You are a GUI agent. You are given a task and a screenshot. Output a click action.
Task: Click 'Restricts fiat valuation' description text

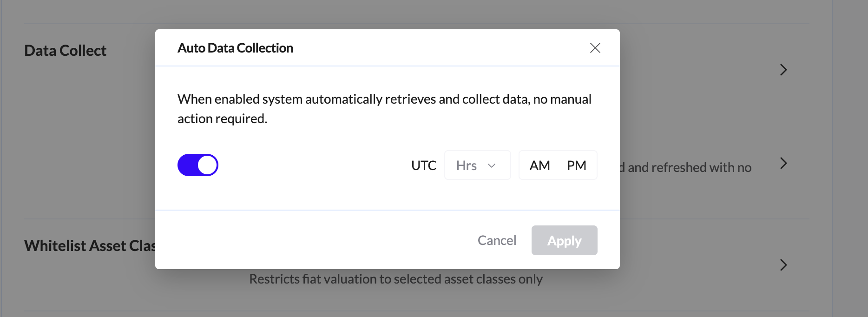pyautogui.click(x=395, y=279)
